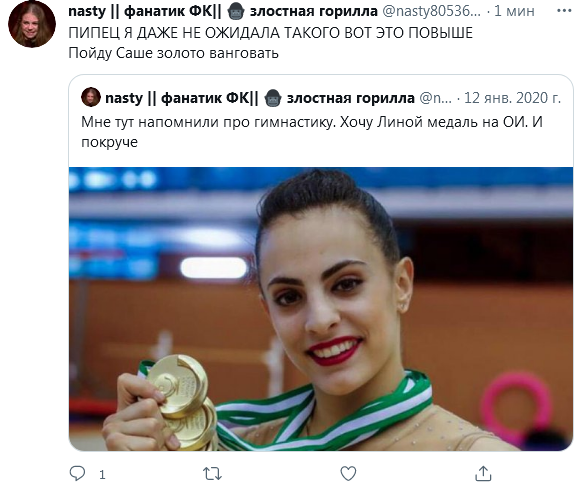Click the reply count number 1
Screen dimensions: 584x493
click(102, 474)
